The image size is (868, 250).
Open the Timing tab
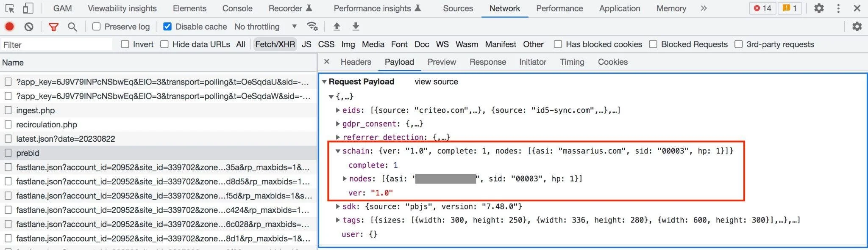click(x=572, y=62)
